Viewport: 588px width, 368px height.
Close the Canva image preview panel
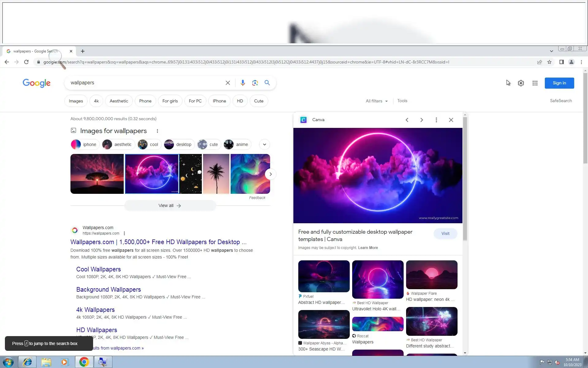(451, 120)
